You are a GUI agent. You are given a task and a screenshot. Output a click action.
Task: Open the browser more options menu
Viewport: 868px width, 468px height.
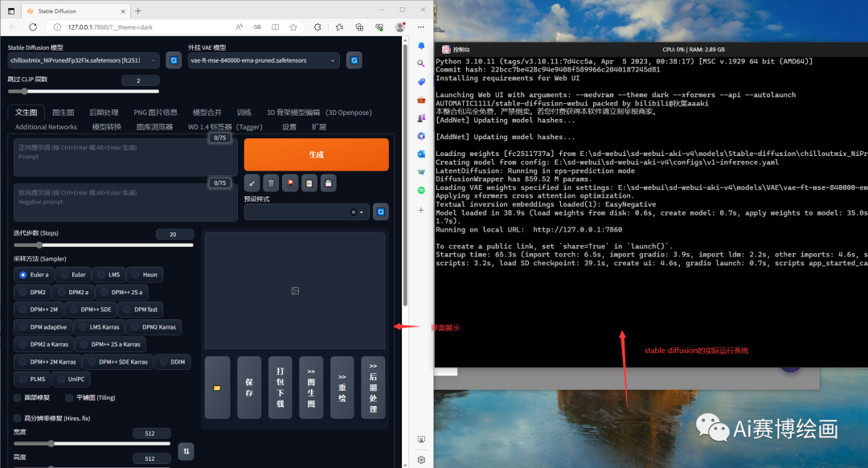420,27
